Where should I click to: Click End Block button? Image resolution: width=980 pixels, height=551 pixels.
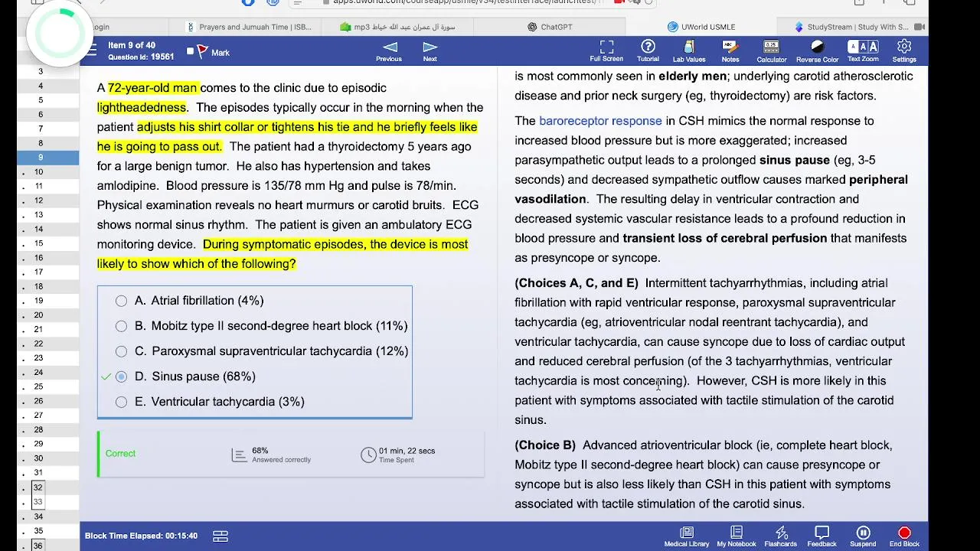coord(904,536)
